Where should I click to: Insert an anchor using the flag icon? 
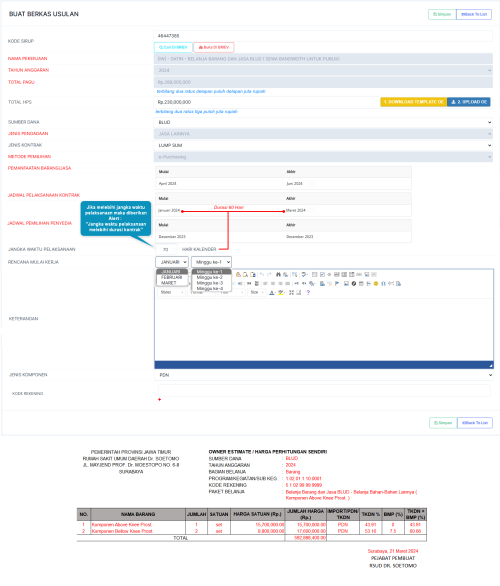[337, 283]
